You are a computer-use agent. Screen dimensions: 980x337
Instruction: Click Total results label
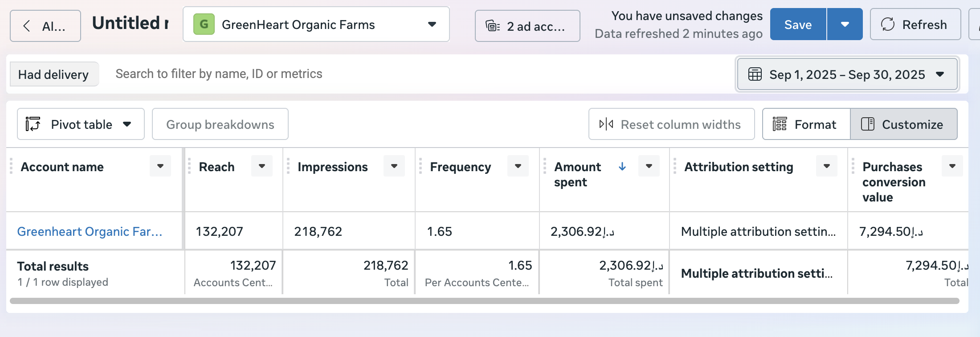53,267
